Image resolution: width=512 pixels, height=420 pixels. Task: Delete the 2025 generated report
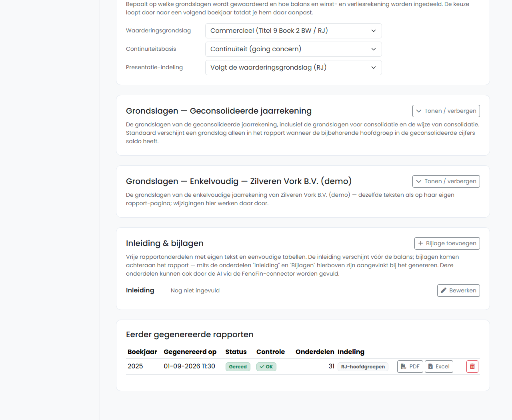click(x=472, y=366)
